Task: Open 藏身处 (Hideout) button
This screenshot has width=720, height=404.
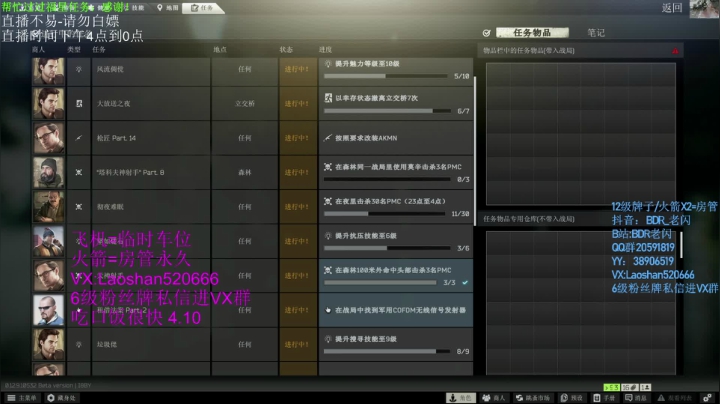Action: click(62, 398)
